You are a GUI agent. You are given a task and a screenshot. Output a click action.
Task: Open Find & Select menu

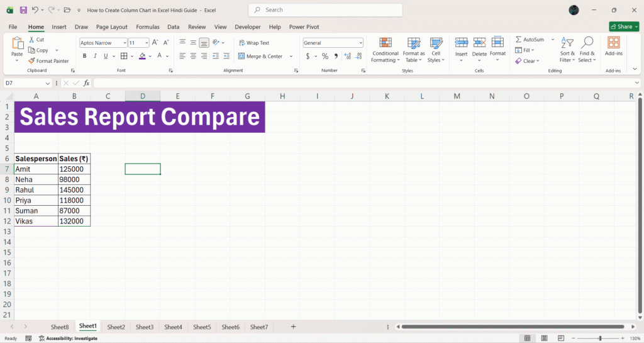tap(587, 50)
